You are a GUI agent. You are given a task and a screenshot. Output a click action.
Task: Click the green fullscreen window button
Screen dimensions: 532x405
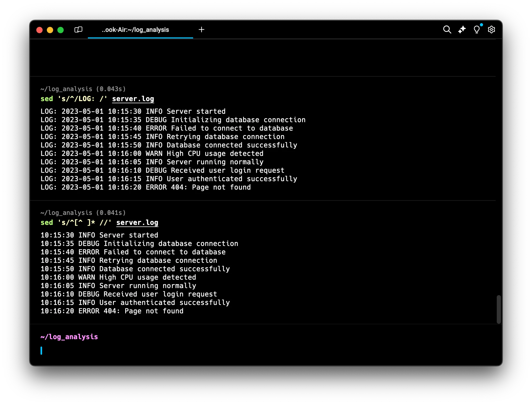(61, 30)
